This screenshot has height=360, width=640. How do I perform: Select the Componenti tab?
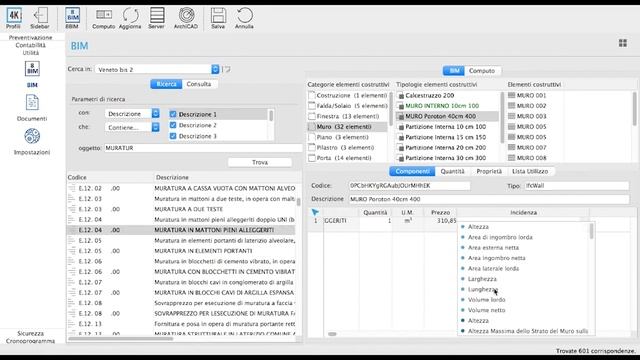coord(412,171)
